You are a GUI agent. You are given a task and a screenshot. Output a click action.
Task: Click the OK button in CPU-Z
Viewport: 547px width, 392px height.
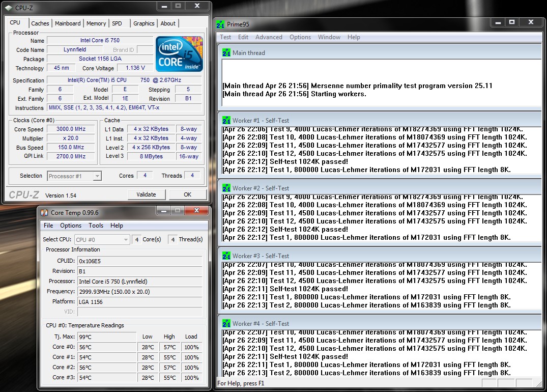click(x=187, y=194)
